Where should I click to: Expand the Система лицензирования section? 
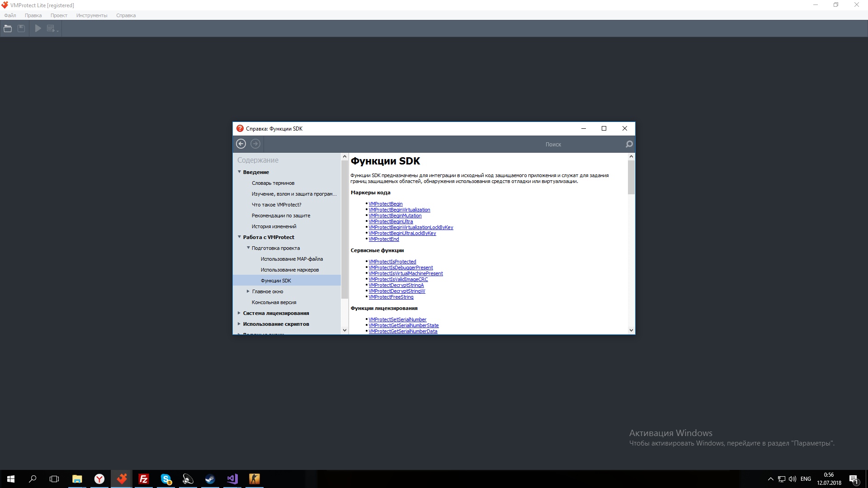point(239,313)
